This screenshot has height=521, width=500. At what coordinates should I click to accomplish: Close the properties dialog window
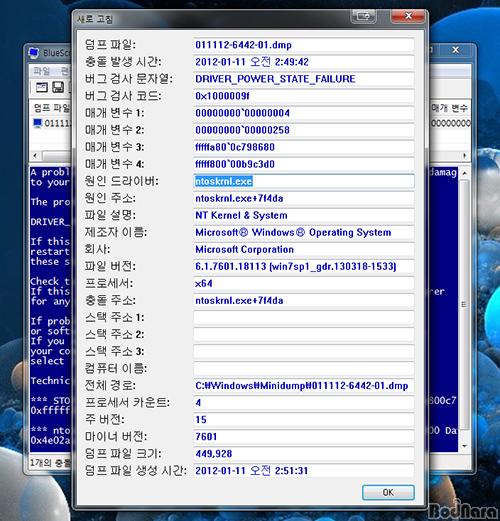pos(408,16)
